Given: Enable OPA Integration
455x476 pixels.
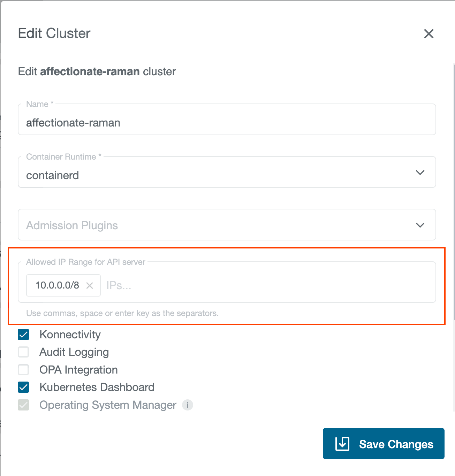Looking at the screenshot, I should coord(23,370).
